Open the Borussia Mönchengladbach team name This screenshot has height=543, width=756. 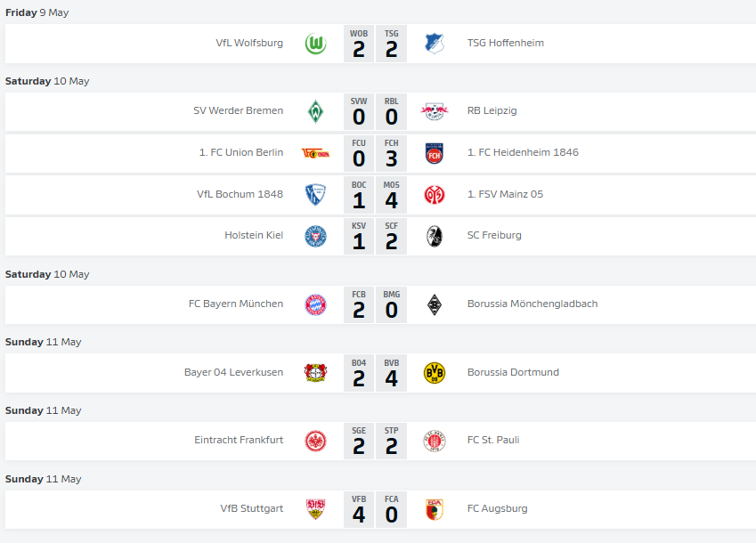click(532, 304)
